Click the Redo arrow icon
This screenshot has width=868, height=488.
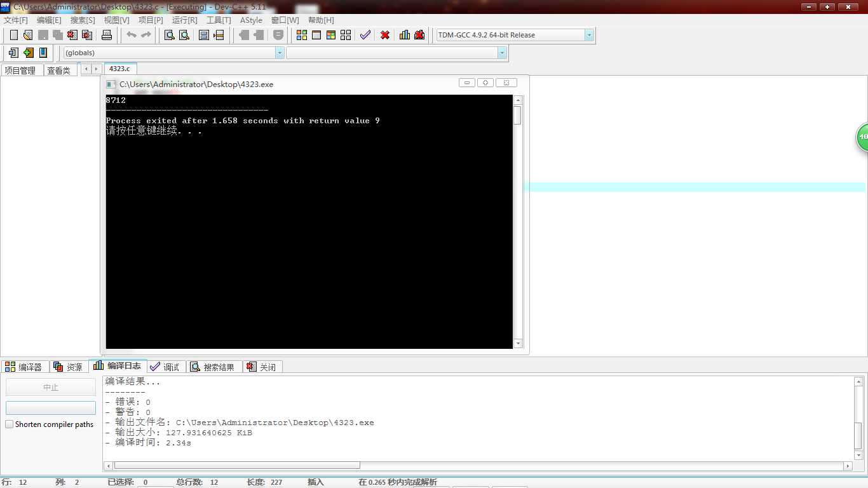[146, 35]
